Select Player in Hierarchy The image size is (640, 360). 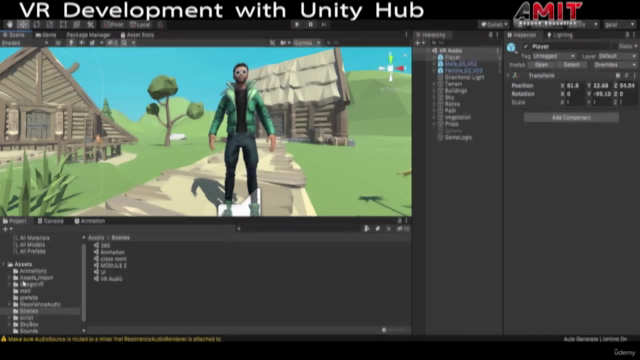452,58
